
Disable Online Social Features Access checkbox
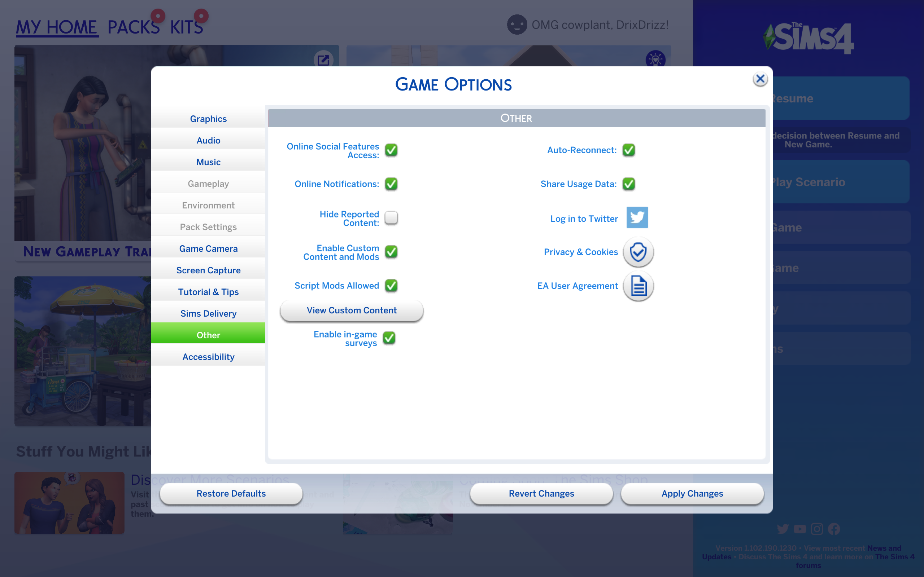point(391,150)
